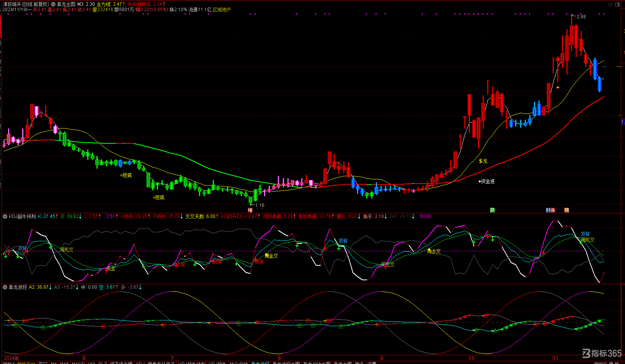Click the 2.88 high price label
The image size is (625, 364).
[581, 17]
